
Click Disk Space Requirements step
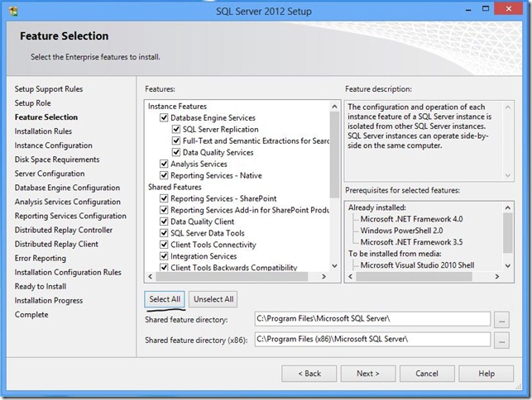coord(57,160)
